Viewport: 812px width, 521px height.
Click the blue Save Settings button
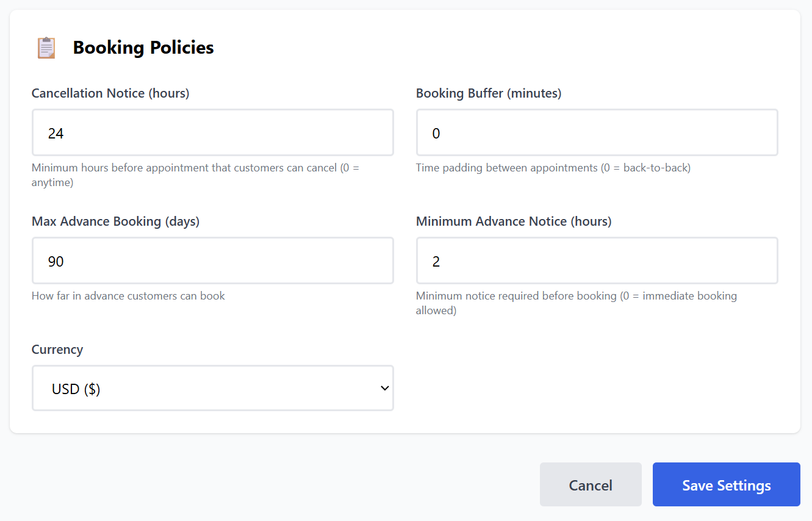[x=726, y=485]
